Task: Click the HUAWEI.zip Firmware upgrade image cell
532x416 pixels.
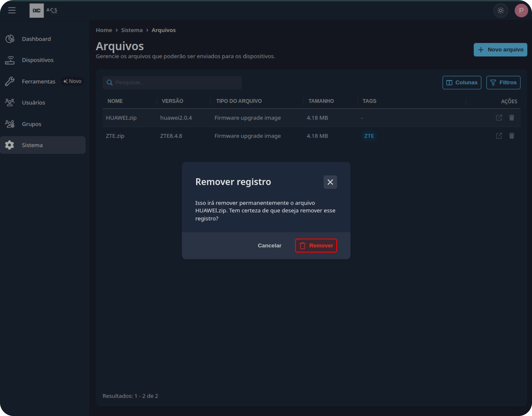Action: pyautogui.click(x=248, y=118)
